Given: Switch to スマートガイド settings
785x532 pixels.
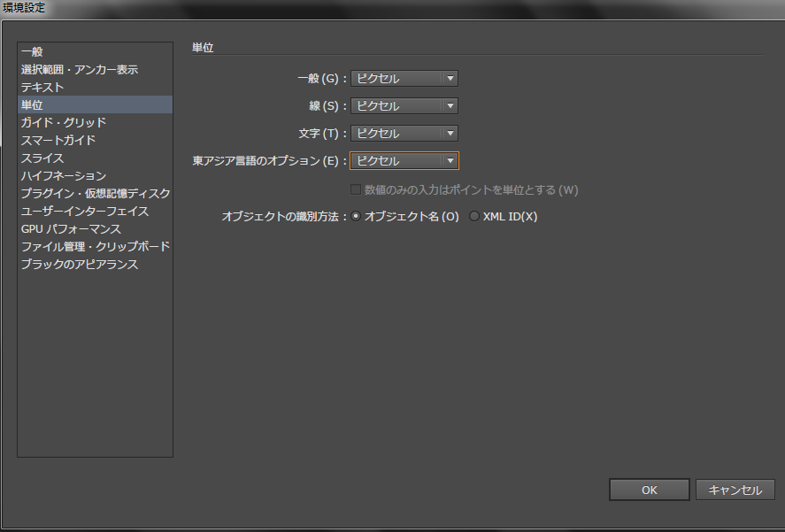Looking at the screenshot, I should tap(95, 140).
